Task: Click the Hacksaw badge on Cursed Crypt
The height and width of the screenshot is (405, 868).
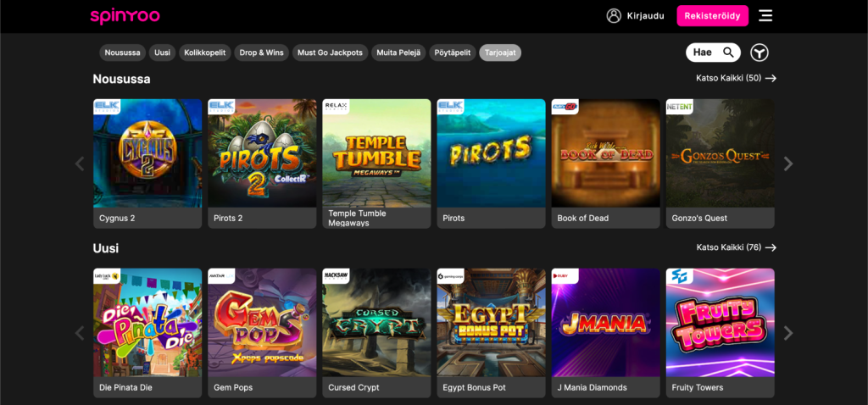Action: 336,275
